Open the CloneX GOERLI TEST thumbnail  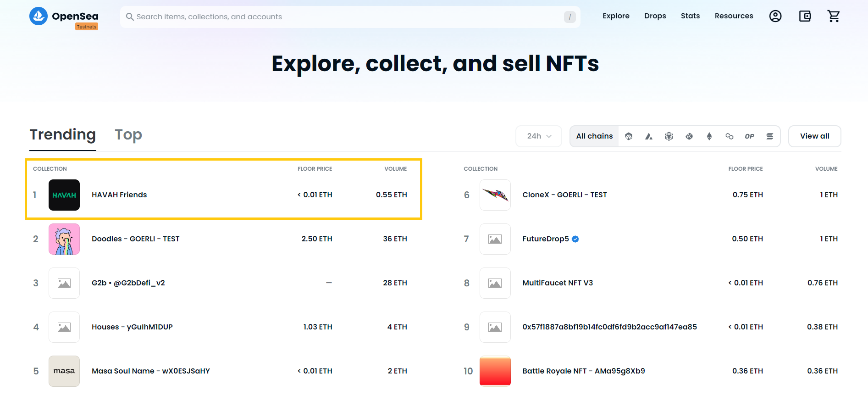click(495, 195)
